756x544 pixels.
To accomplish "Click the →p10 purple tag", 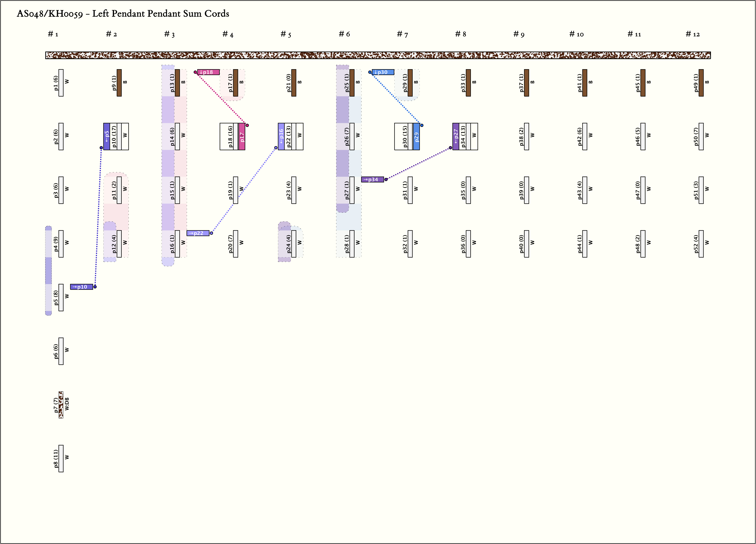I will [81, 287].
